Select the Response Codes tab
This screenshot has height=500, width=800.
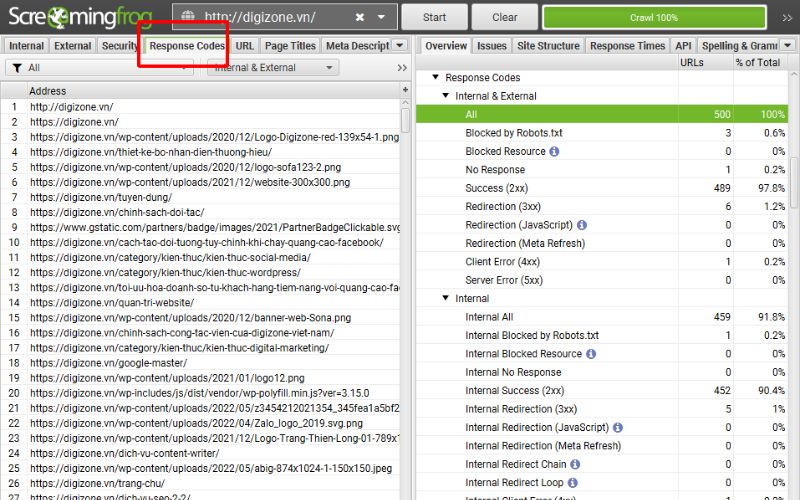(187, 46)
